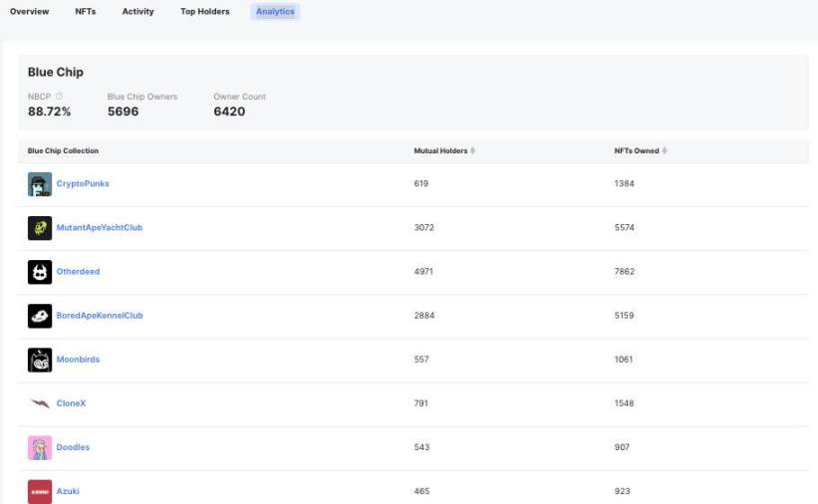Viewport: 818px width, 504px height.
Task: Click the Otherdeed collection icon
Action: [40, 272]
